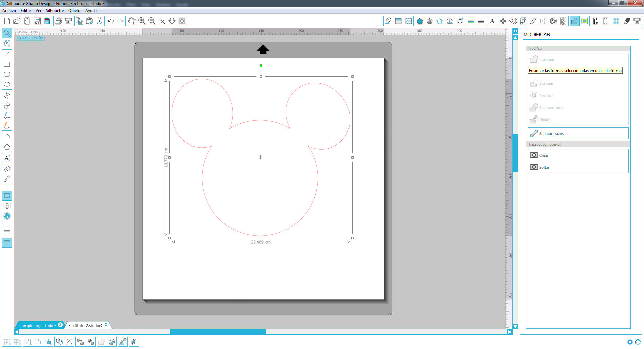Click the Dividir button

click(578, 120)
